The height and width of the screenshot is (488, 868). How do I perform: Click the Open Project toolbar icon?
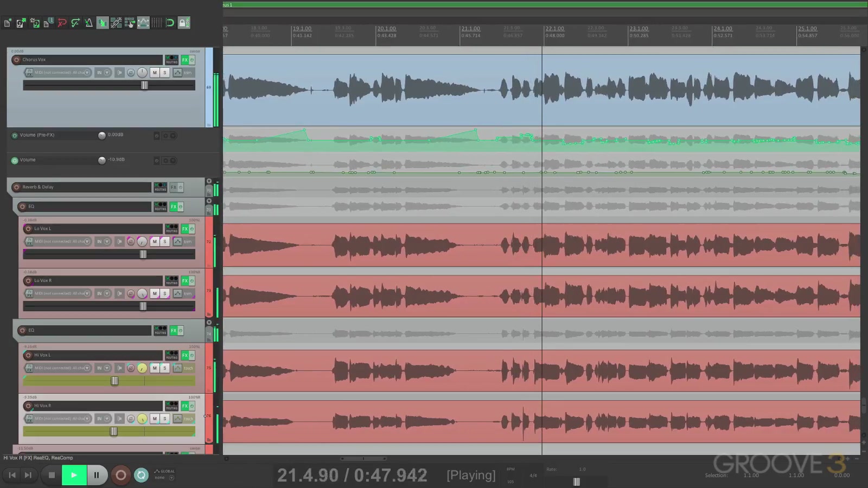pyautogui.click(x=21, y=23)
